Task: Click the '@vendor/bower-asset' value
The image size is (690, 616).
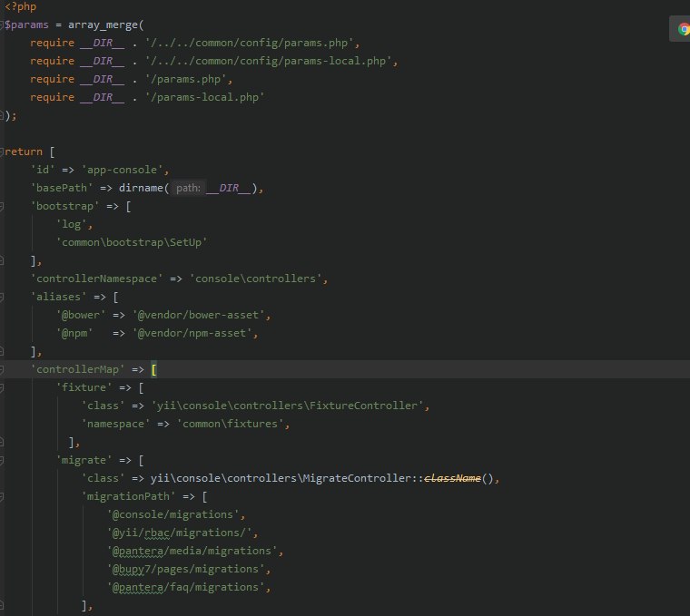Action: [199, 315]
